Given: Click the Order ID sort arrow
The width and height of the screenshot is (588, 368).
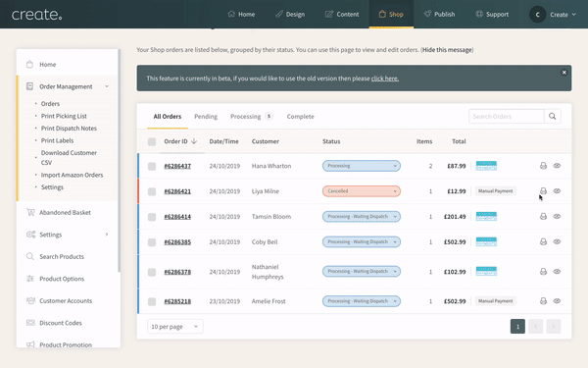Looking at the screenshot, I should pyautogui.click(x=194, y=141).
